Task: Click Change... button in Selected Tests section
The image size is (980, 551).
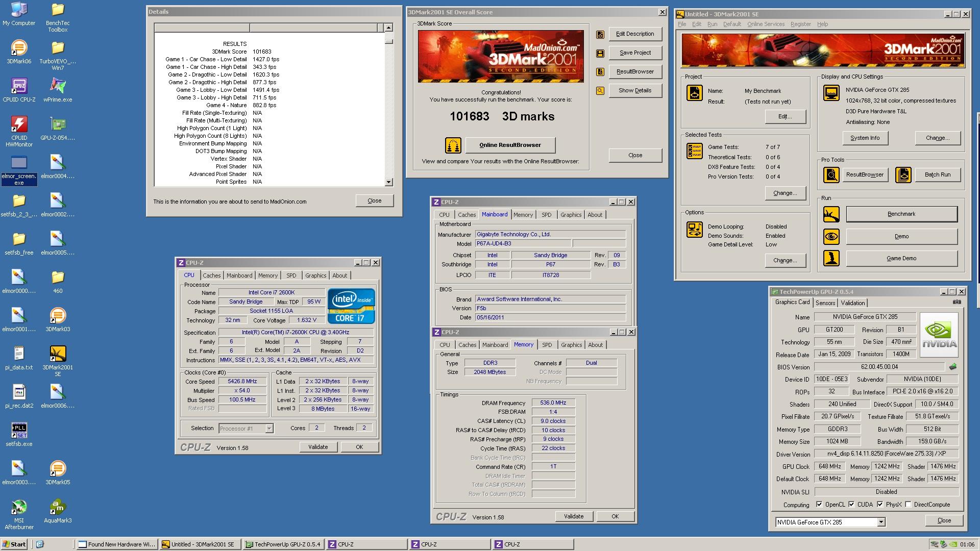Action: click(x=785, y=193)
